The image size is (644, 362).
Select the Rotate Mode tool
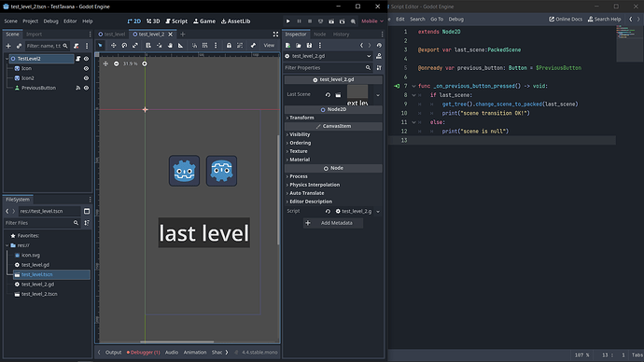coord(124,46)
